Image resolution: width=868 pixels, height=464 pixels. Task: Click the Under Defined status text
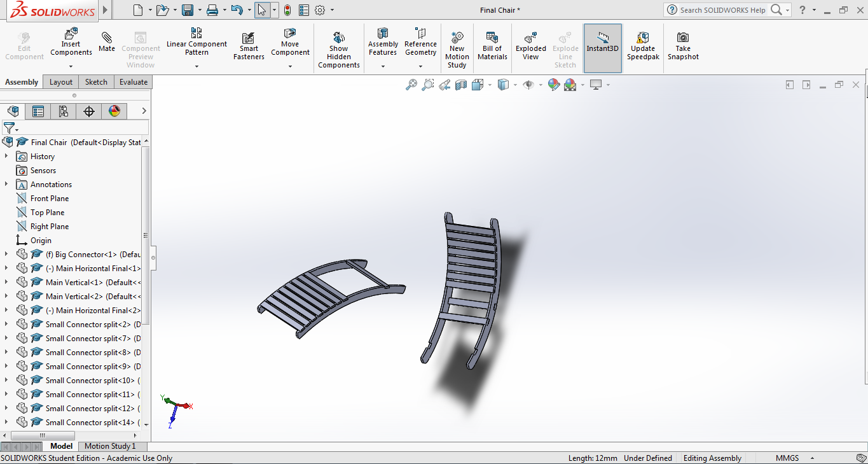(x=648, y=458)
